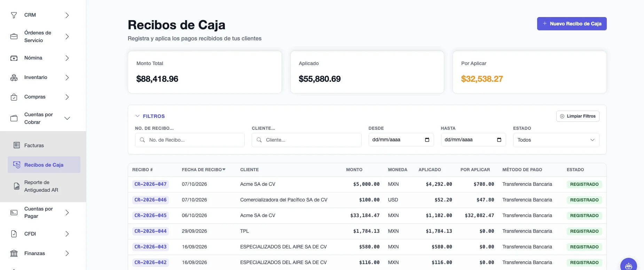This screenshot has height=270, width=644.
Task: Click the Recibos de Caja icon in sidebar
Action: pyautogui.click(x=17, y=165)
